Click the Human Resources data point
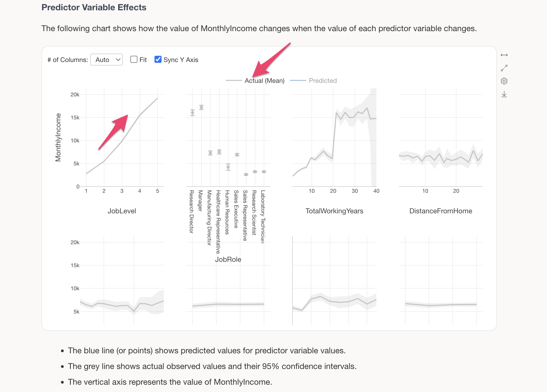This screenshot has width=547, height=392. (228, 167)
